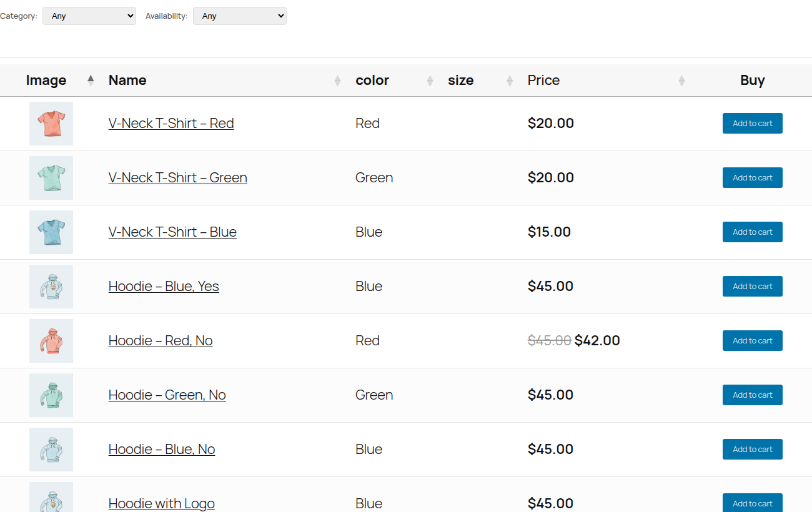
Task: Click the green hoodie thumbnail
Action: (51, 395)
